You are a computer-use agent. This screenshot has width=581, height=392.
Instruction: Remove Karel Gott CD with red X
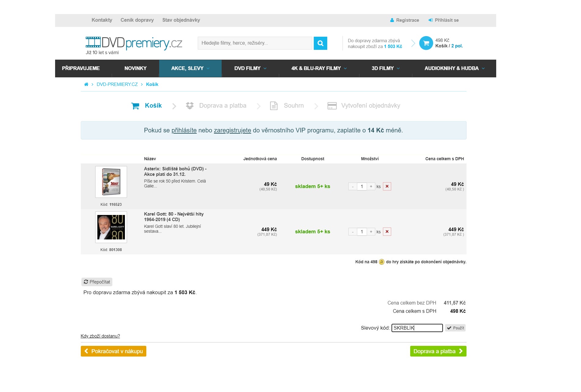387,232
